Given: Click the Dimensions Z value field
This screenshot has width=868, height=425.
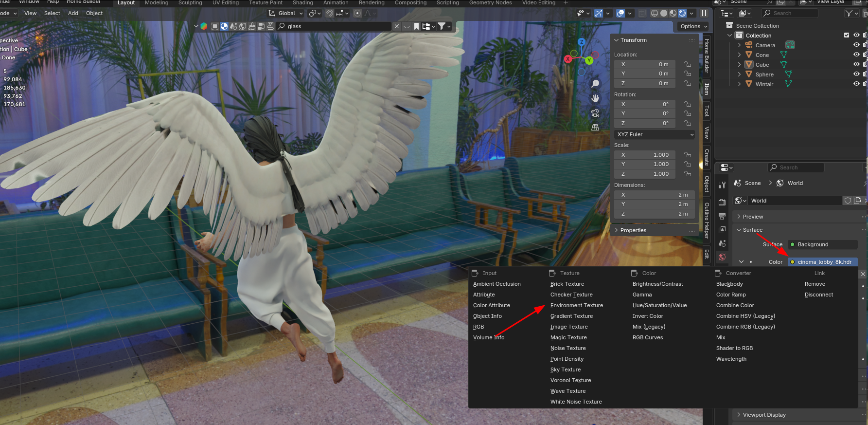Looking at the screenshot, I should click(x=655, y=214).
